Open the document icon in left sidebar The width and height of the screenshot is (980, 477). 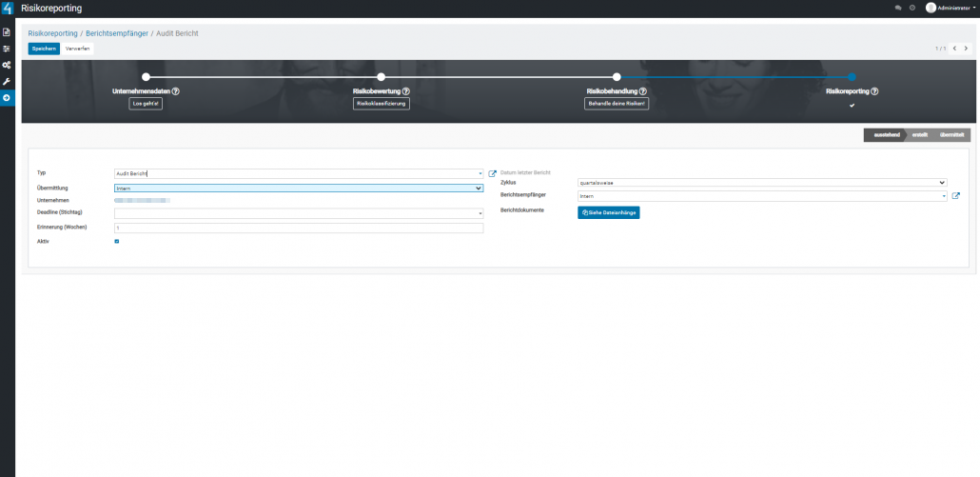click(7, 32)
